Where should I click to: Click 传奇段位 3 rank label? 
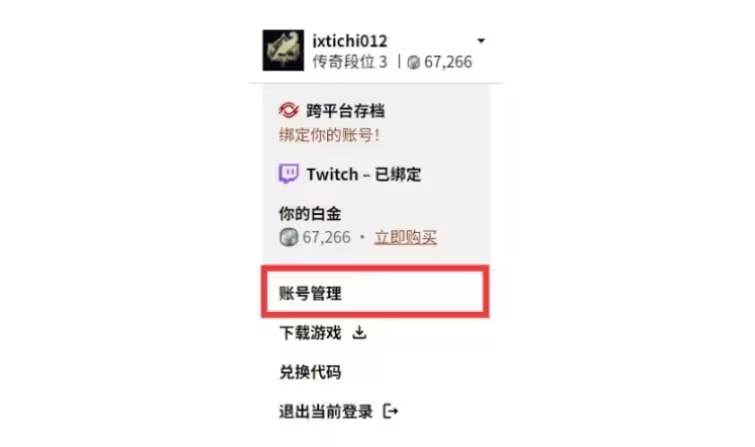click(x=350, y=62)
